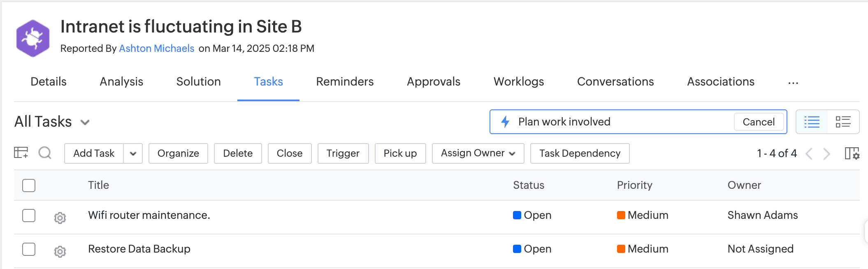Check the Restore Data Backup task checkbox

tap(29, 249)
